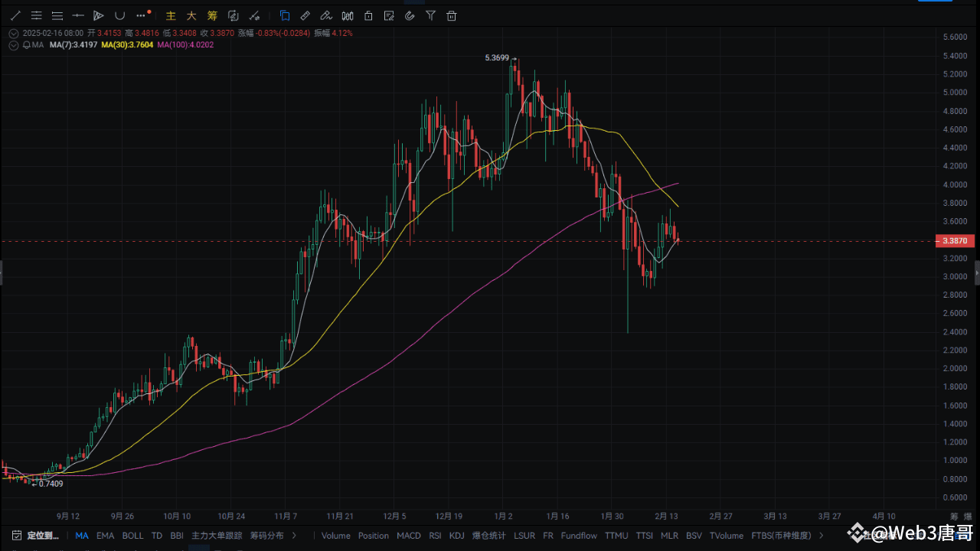Open the extra drawing tools ellipsis icon

140,15
